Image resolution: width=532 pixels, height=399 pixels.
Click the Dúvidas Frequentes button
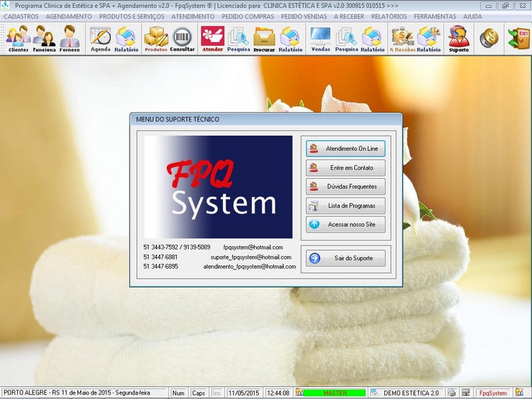tap(345, 186)
